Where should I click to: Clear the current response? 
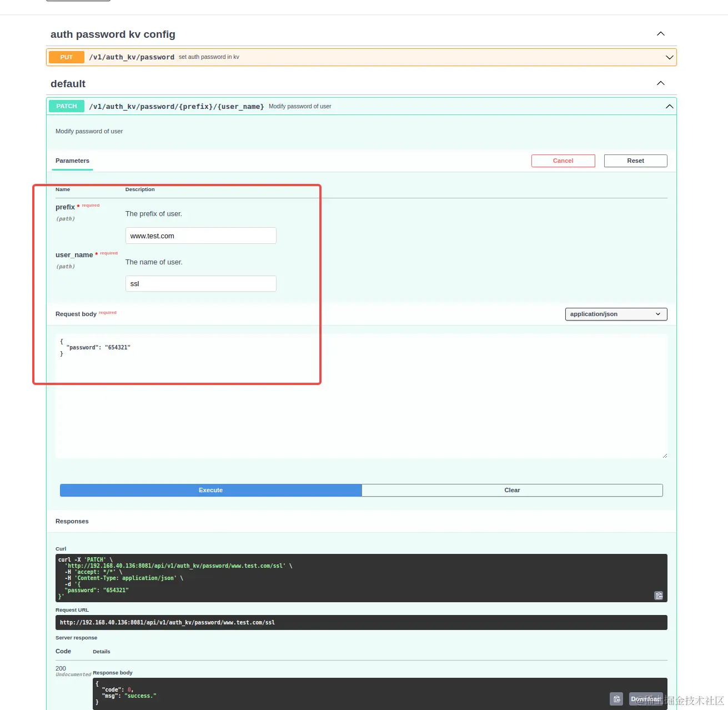(x=512, y=490)
